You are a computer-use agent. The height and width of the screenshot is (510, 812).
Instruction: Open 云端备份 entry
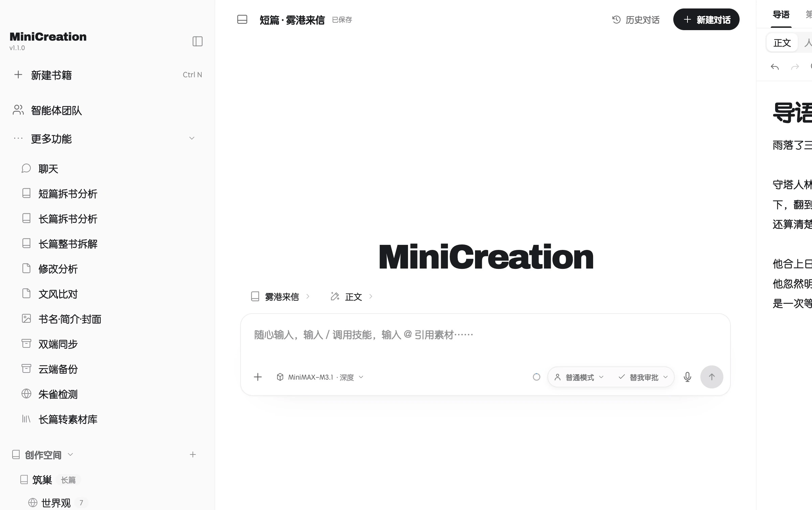pyautogui.click(x=58, y=369)
